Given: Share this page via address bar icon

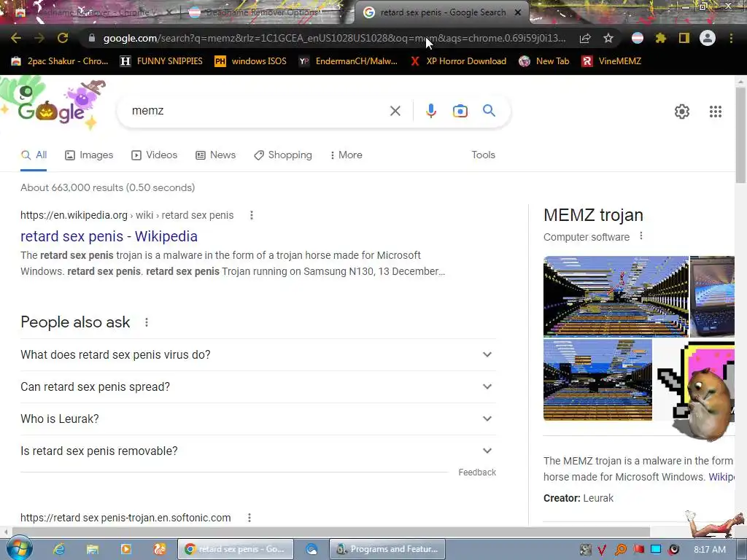Looking at the screenshot, I should (585, 38).
